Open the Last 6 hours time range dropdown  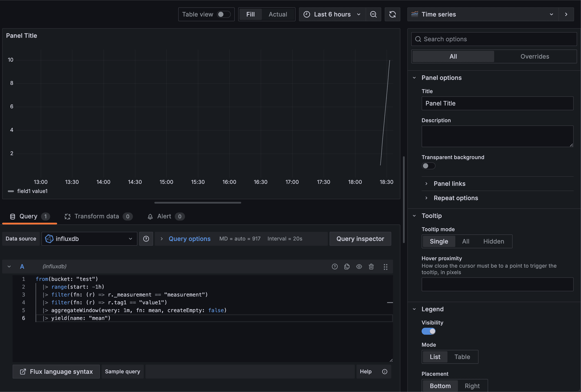[x=332, y=15]
